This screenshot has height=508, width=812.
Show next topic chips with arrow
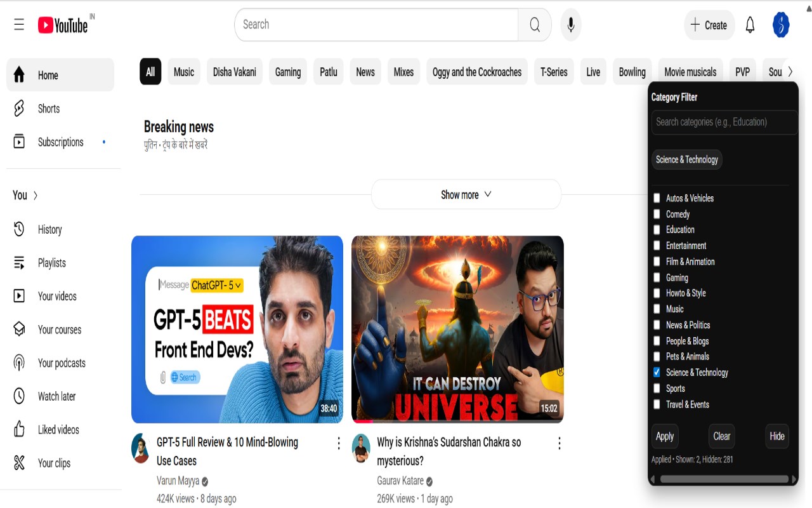coord(790,72)
